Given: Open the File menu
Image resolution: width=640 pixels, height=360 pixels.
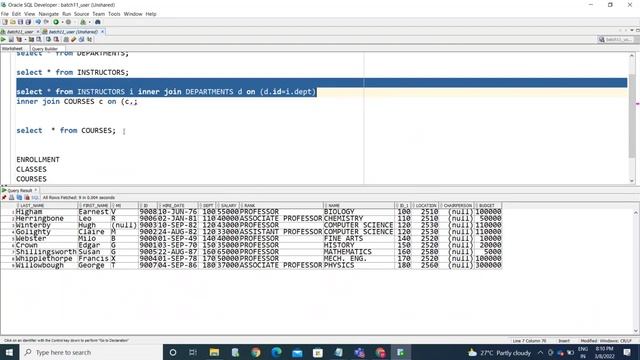Looking at the screenshot, I should 4,14.
